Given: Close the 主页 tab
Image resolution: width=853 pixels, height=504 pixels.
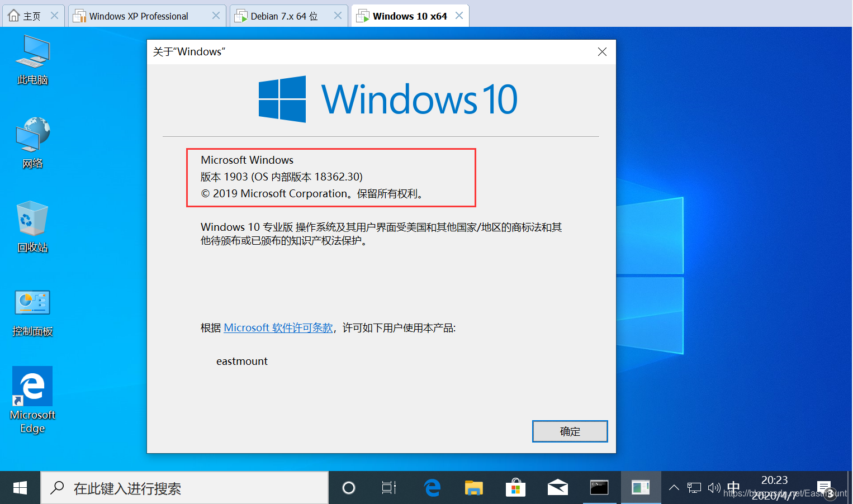Looking at the screenshot, I should [54, 16].
